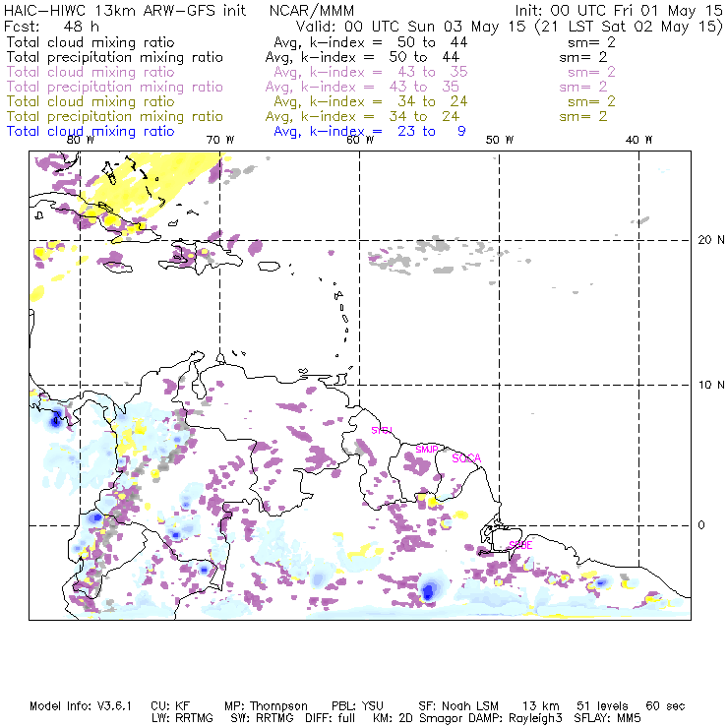Click the black 'Total precipitation mixing ratio' legend line

[x=115, y=57]
